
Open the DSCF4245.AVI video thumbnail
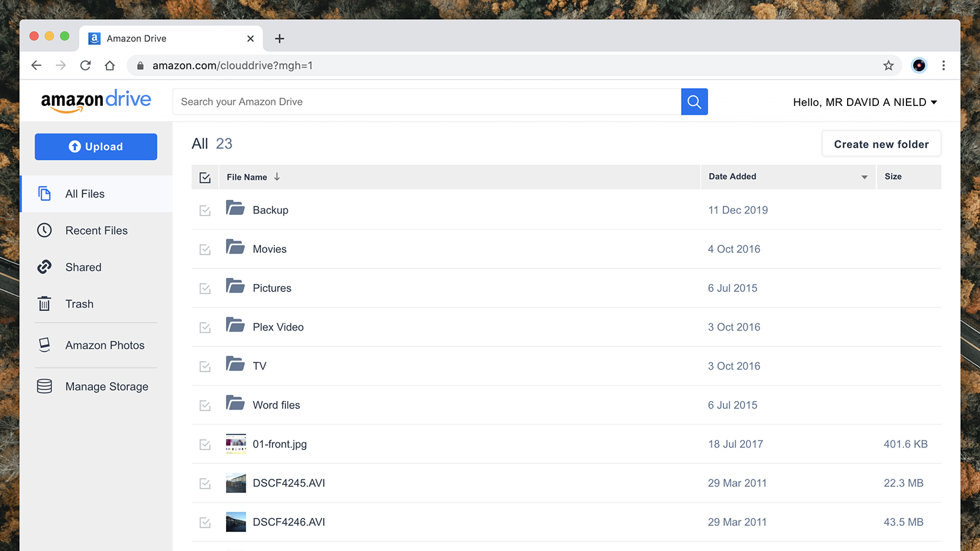pyautogui.click(x=236, y=483)
